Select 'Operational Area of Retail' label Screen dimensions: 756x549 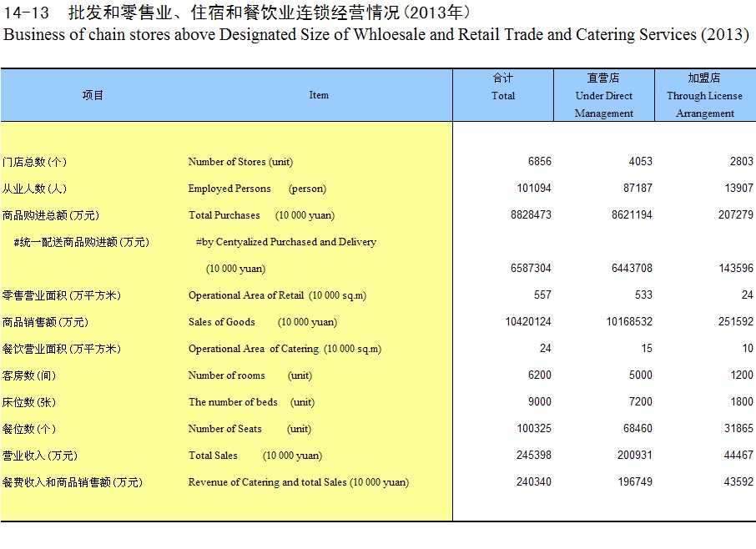pos(246,295)
